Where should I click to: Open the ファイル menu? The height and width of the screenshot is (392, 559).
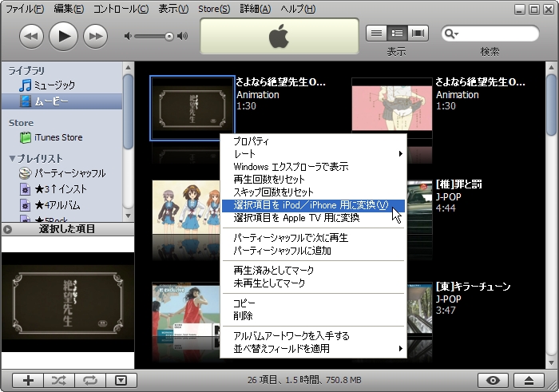point(25,9)
